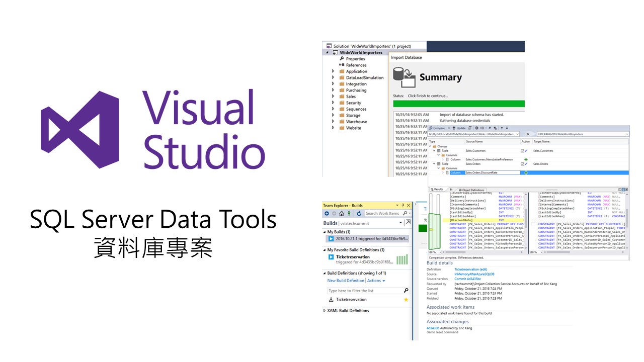Click Compare in the schema compare toolbar
The image size is (644, 362).
[x=436, y=128]
